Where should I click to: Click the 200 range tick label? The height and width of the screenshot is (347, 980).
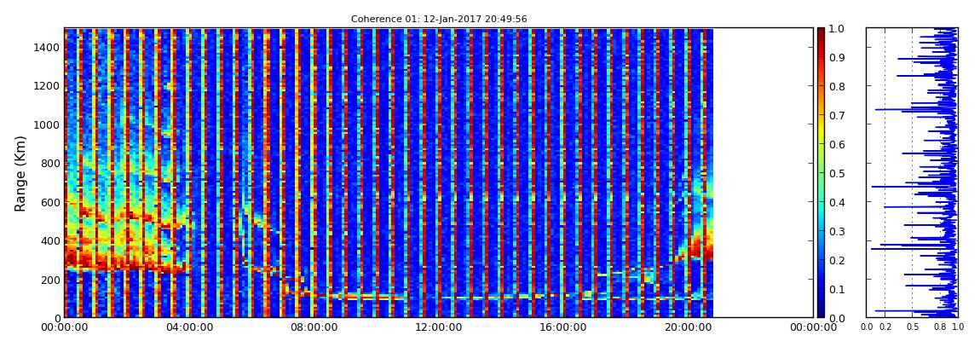pos(50,280)
